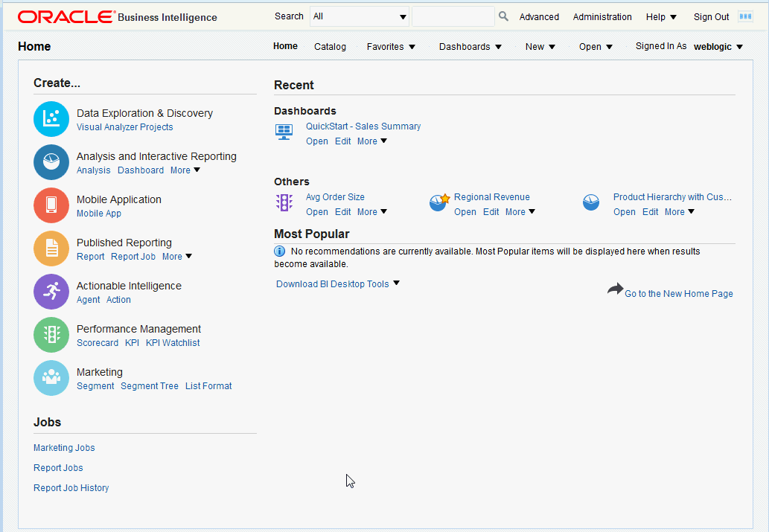769x532 pixels.
Task: Click the Actionable Intelligence running figure icon
Action: point(51,292)
